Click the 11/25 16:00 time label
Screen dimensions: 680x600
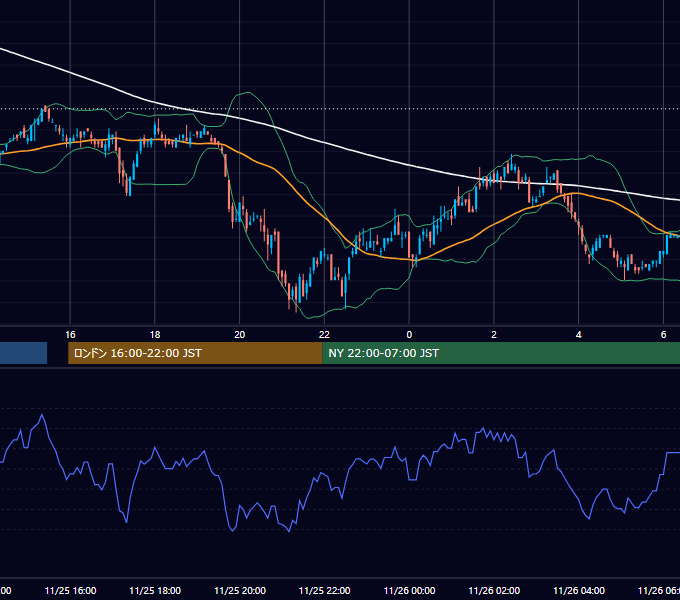pyautogui.click(x=70, y=590)
